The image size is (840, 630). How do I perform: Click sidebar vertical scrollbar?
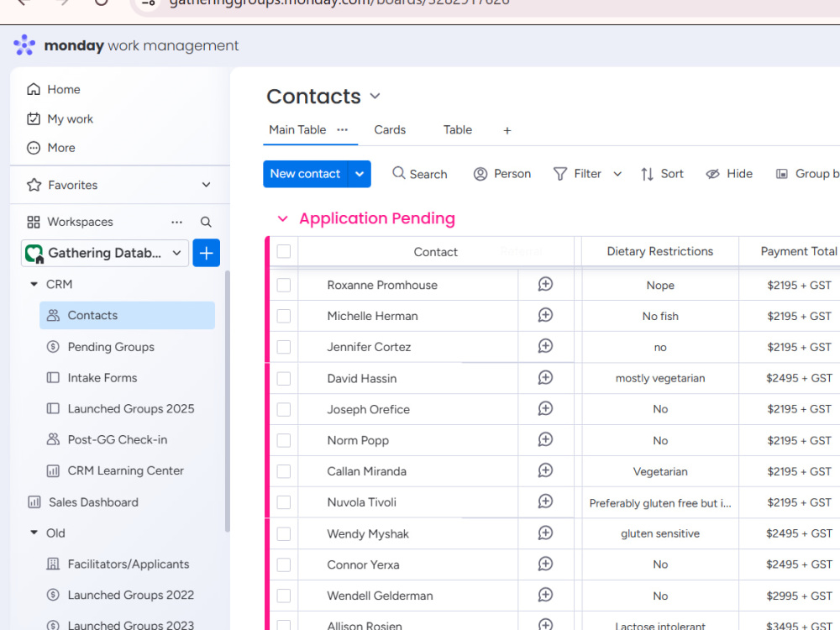(x=227, y=402)
